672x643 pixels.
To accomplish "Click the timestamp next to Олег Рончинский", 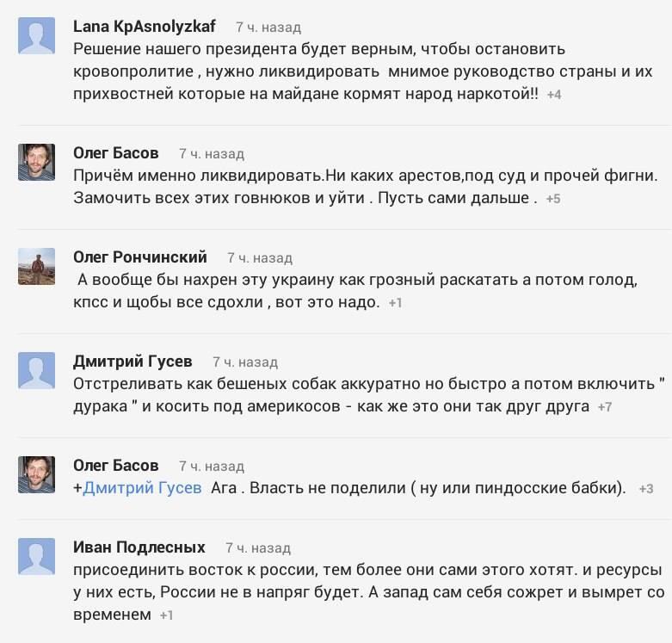I will click(x=260, y=257).
